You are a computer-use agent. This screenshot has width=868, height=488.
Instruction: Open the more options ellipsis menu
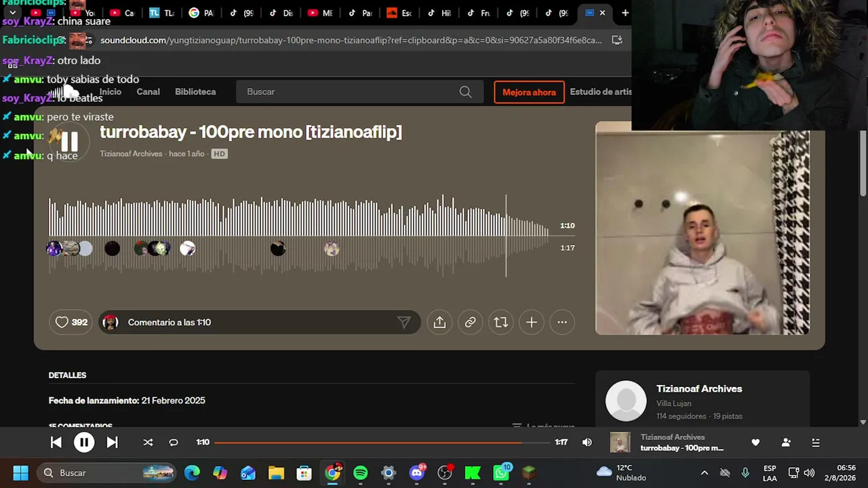point(562,323)
